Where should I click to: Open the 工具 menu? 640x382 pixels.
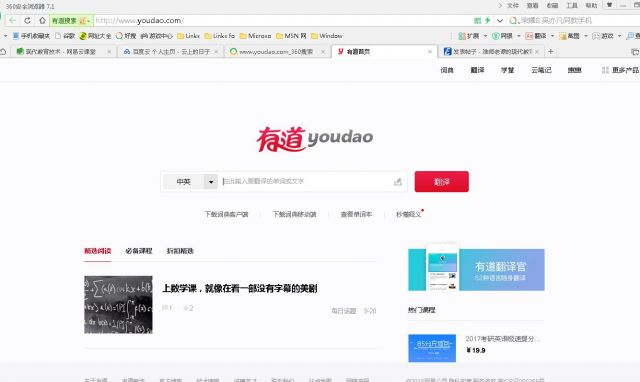[x=572, y=5]
